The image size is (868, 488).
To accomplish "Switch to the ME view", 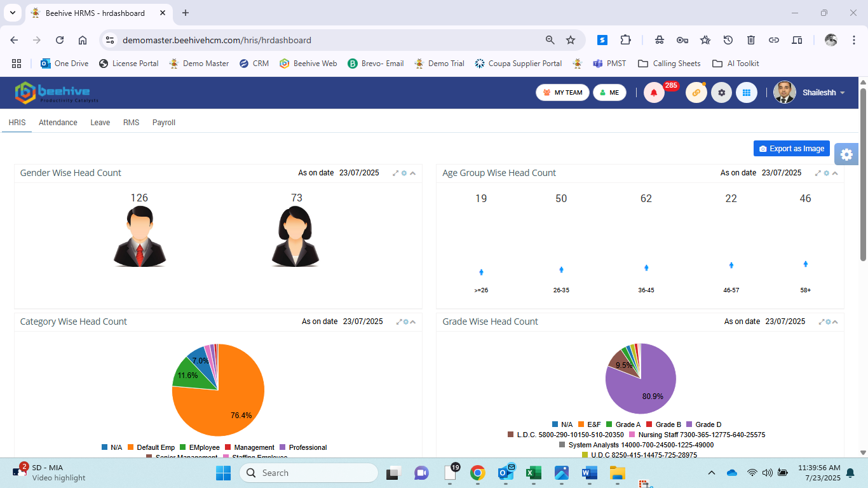I will pyautogui.click(x=609, y=92).
